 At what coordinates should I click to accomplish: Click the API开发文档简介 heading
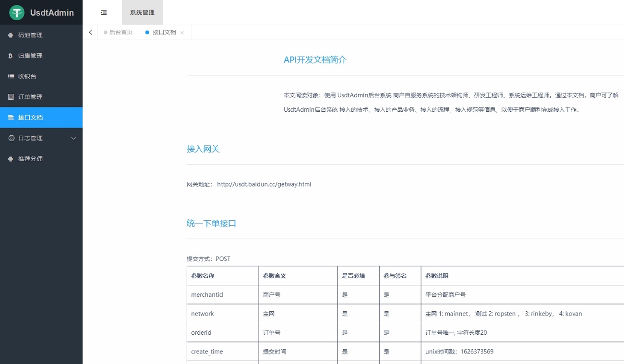[315, 59]
